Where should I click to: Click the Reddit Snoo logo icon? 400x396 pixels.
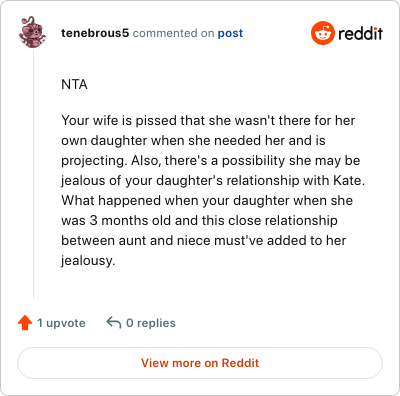pos(323,33)
